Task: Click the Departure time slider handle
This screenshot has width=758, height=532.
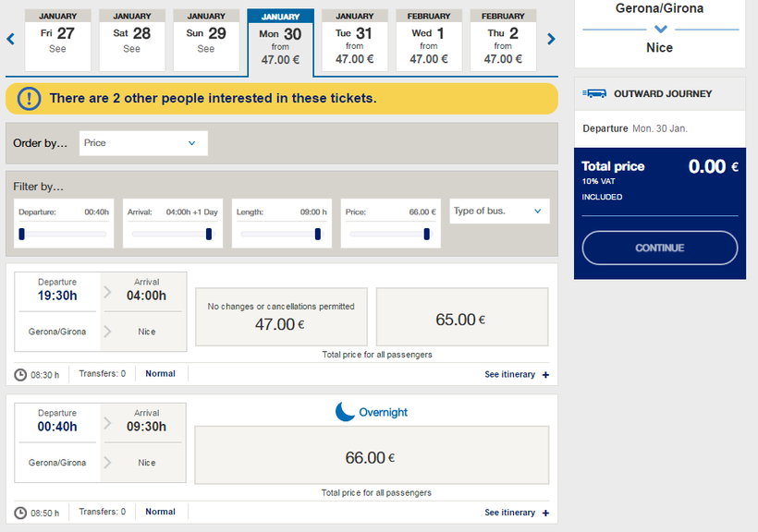Action: point(21,234)
